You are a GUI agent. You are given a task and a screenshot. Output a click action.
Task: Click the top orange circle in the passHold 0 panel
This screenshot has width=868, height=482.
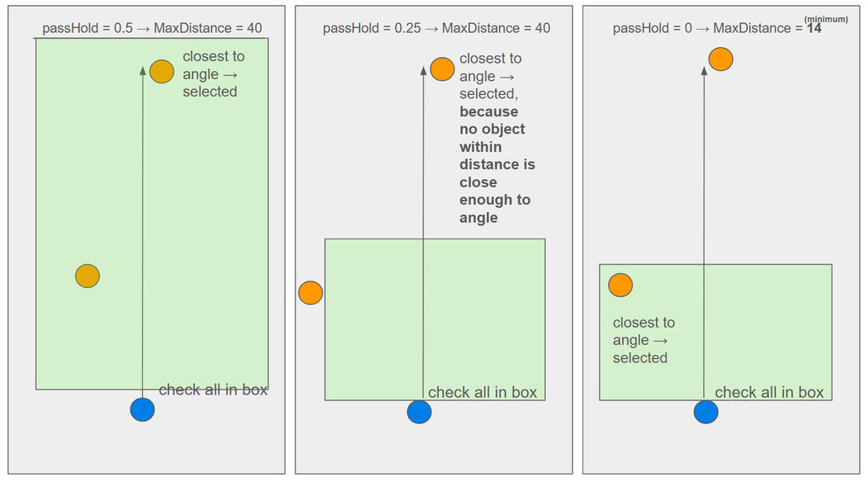pyautogui.click(x=721, y=59)
